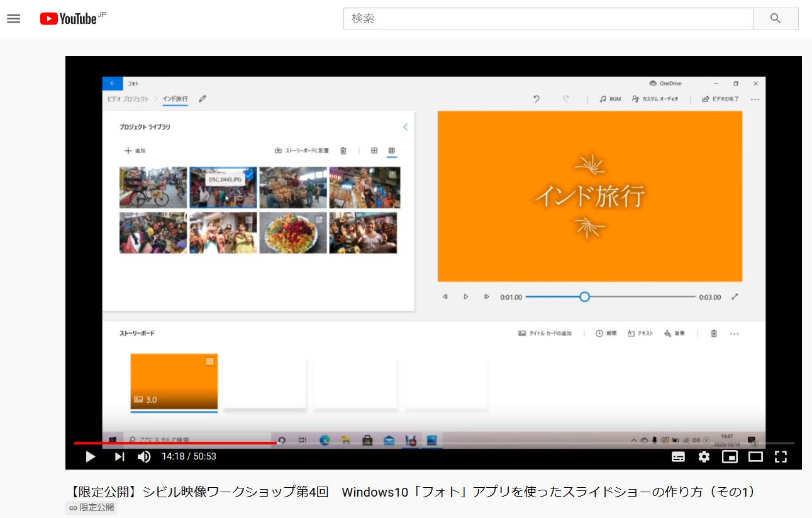Switch library to larger grid view
812x518 pixels.
pyautogui.click(x=374, y=151)
